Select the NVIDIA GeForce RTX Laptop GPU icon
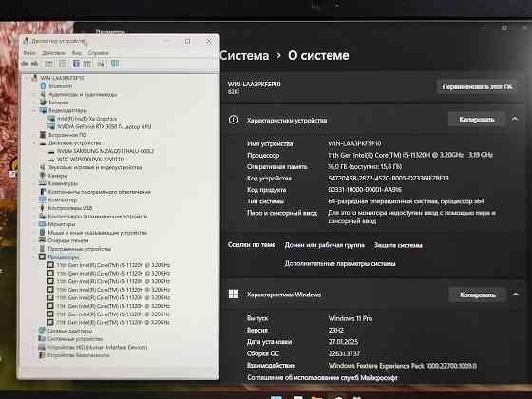The height and width of the screenshot is (399, 532). (51, 127)
